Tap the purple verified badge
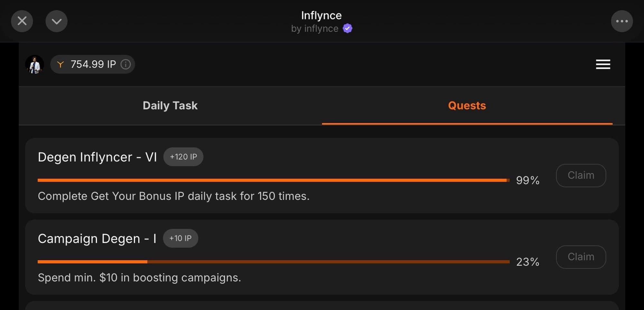Screen dimensions: 644x310 [x=347, y=29]
